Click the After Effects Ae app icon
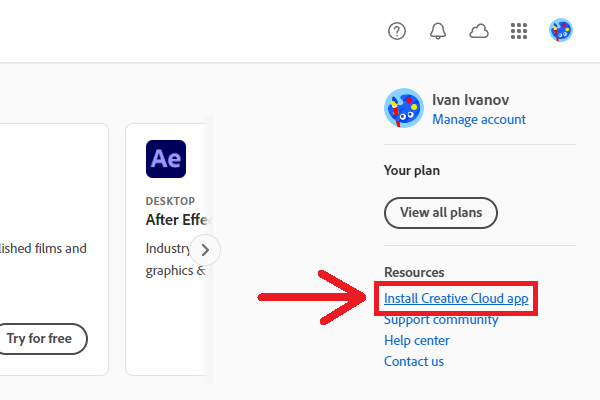The width and height of the screenshot is (600, 400). [166, 159]
